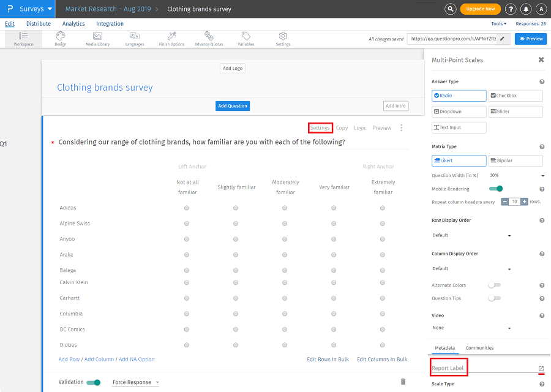Open the Analytics menu tab
Image resolution: width=551 pixels, height=392 pixels.
[x=73, y=24]
